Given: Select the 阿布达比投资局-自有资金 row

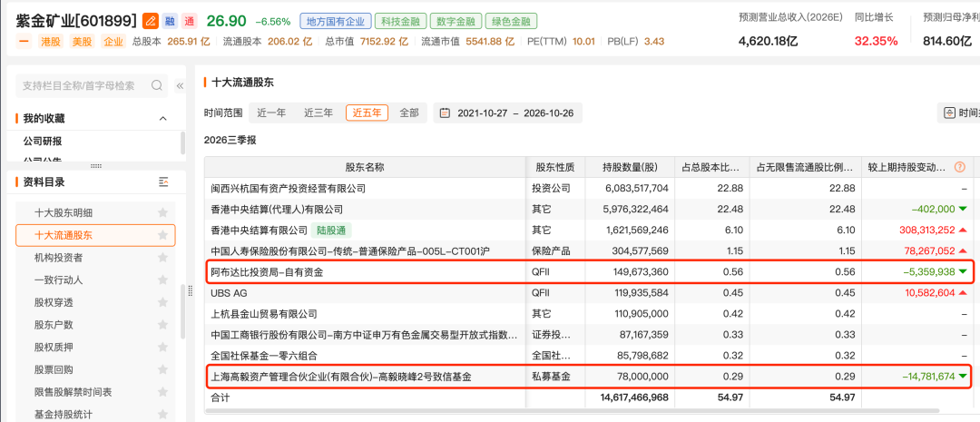Looking at the screenshot, I should (588, 272).
